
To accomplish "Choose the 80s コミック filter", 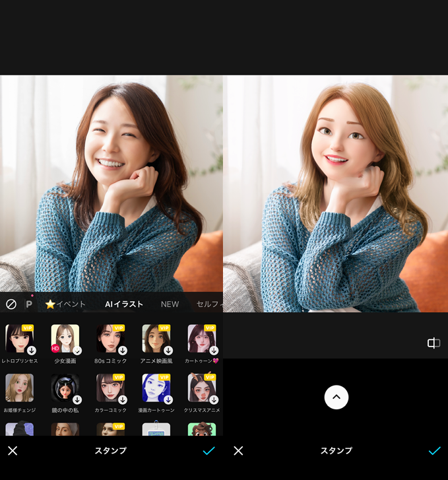I will point(110,339).
